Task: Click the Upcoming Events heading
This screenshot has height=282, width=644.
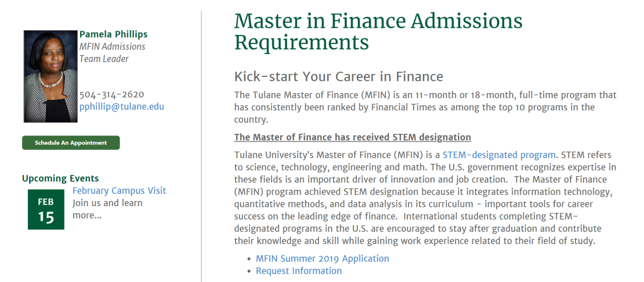Action: point(60,178)
